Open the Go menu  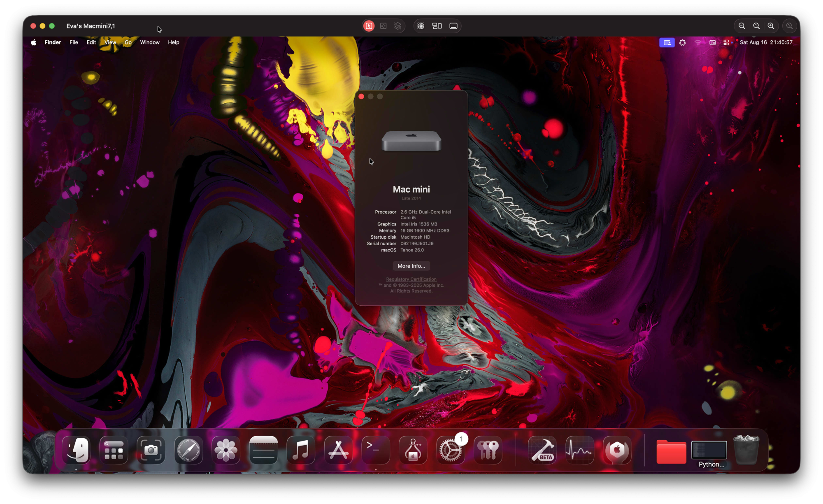point(128,42)
